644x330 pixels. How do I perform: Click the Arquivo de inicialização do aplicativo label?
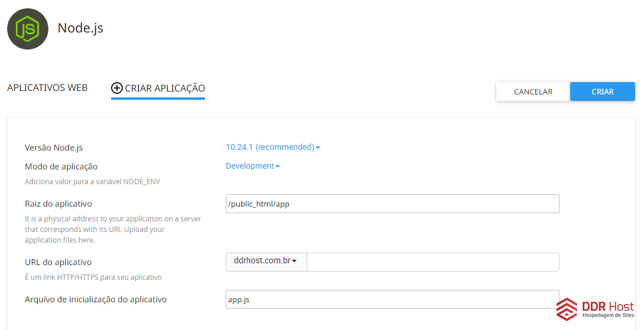pyautogui.click(x=96, y=299)
